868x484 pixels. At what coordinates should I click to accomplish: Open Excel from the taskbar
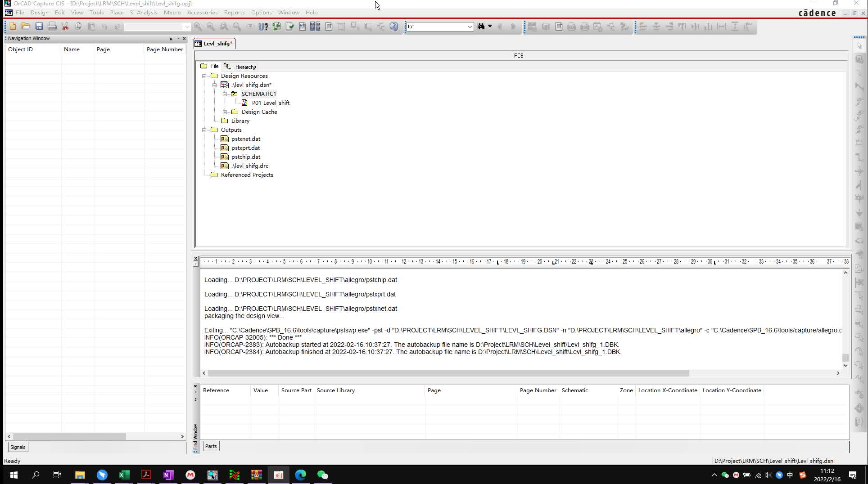point(124,475)
